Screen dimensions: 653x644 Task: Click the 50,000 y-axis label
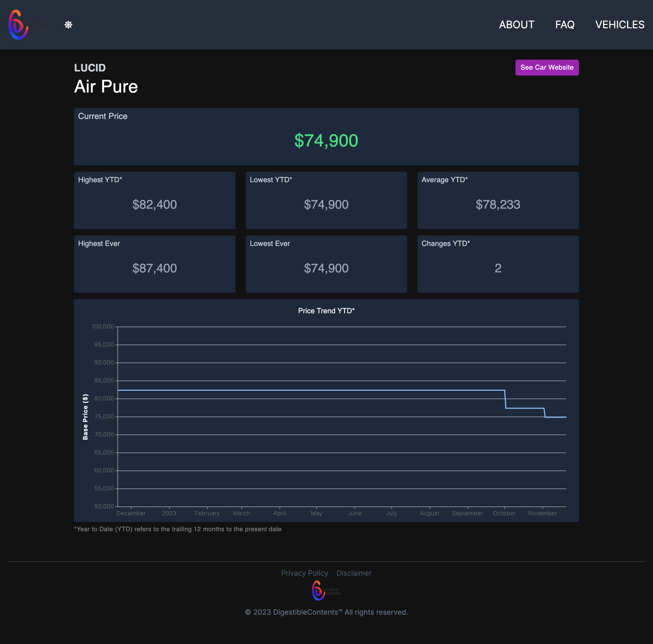point(104,507)
